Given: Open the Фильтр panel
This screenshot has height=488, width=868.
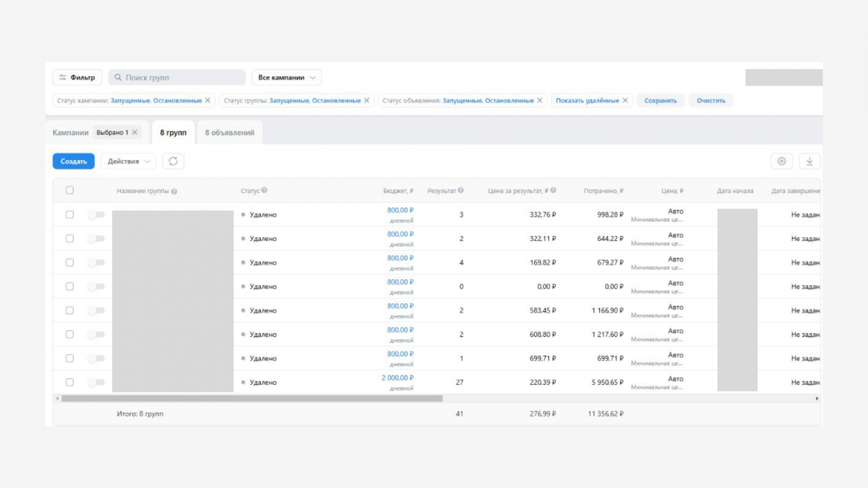Looking at the screenshot, I should [x=77, y=78].
